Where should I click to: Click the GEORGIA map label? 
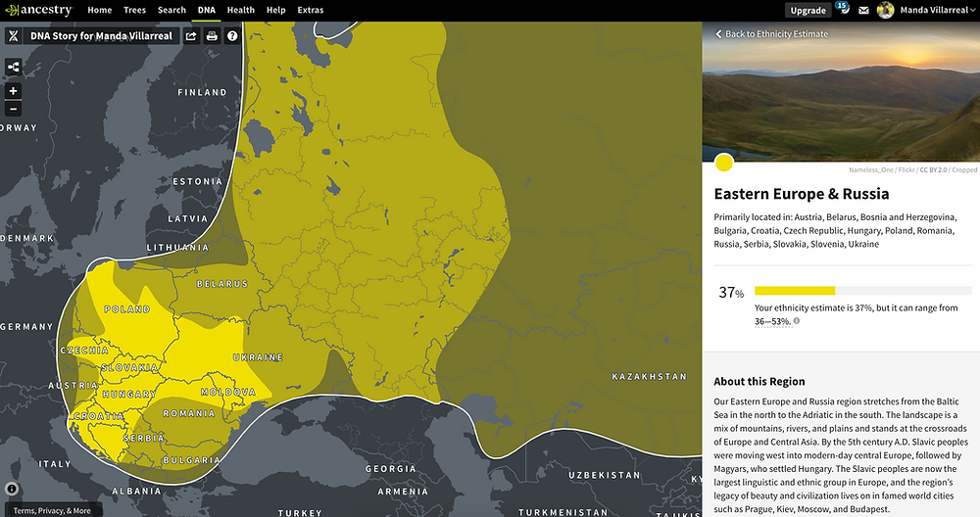(391, 468)
